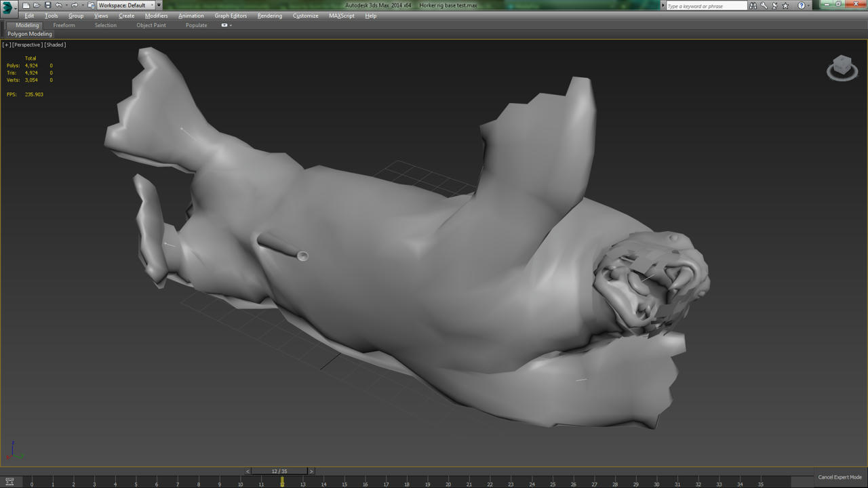
Task: Open mini curve editor icon beside timeline
Action: (x=9, y=482)
